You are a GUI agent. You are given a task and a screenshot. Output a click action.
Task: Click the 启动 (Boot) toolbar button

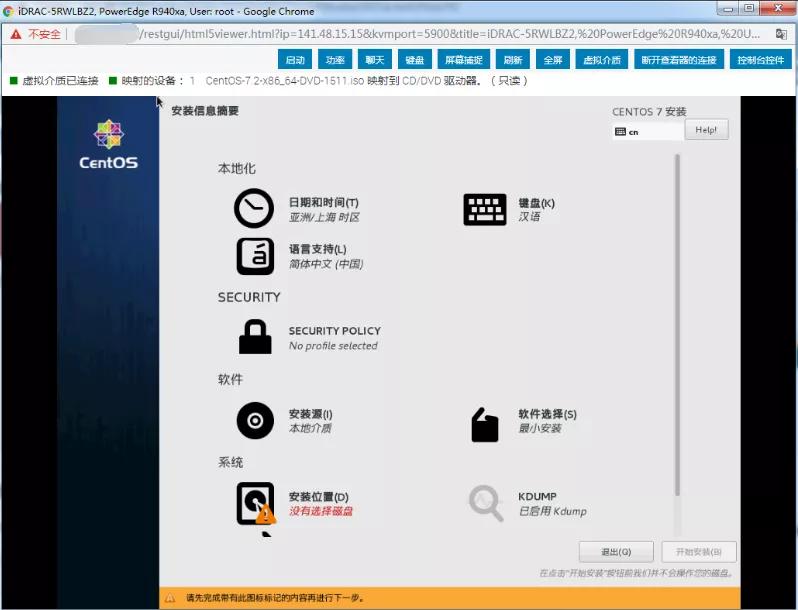[x=295, y=60]
